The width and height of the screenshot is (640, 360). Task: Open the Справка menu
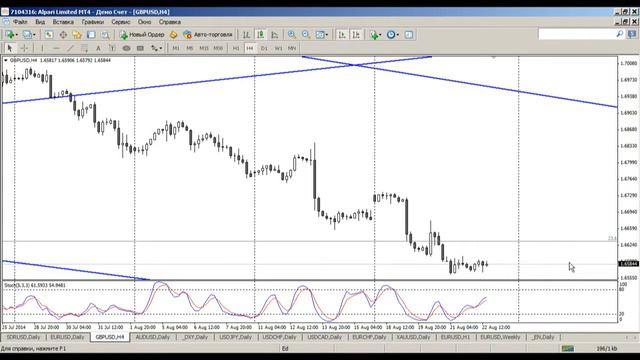pyautogui.click(x=170, y=22)
